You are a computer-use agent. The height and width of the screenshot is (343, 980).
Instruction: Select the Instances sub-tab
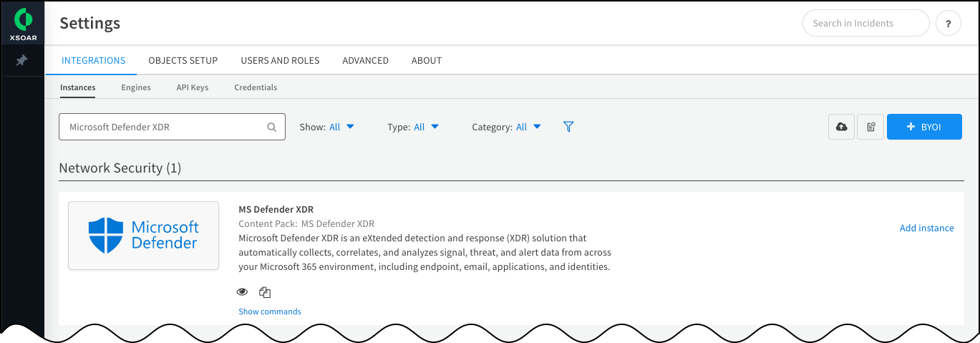(x=78, y=87)
